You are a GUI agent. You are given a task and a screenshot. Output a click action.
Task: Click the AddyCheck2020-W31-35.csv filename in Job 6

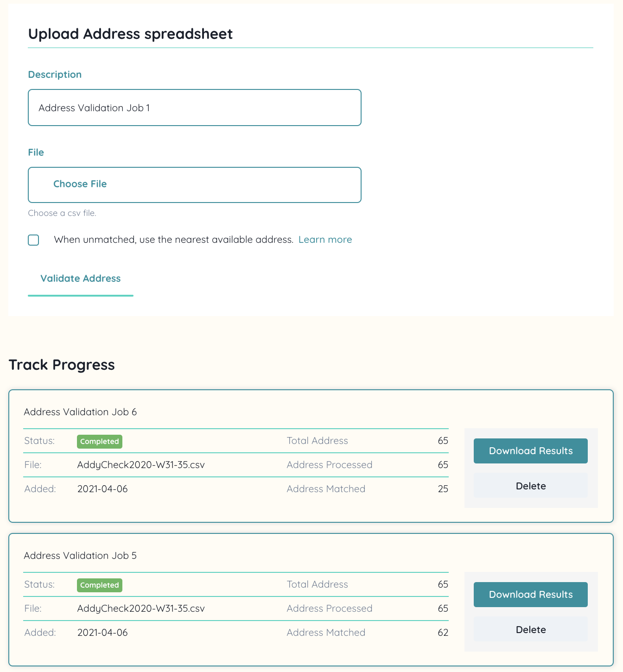click(140, 465)
